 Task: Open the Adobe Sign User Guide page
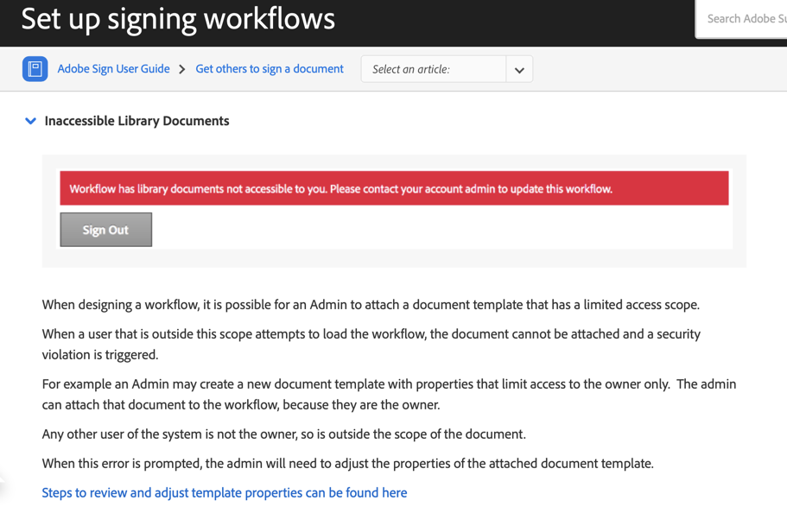pos(113,68)
